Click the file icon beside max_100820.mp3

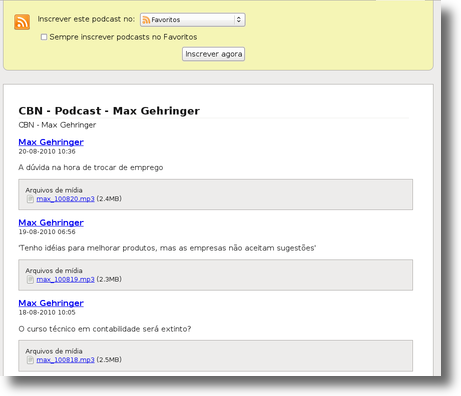pyautogui.click(x=30, y=199)
